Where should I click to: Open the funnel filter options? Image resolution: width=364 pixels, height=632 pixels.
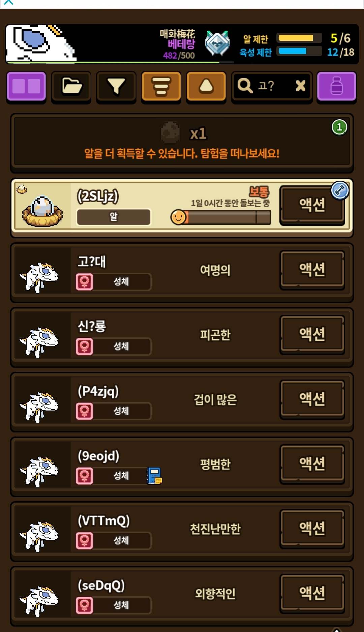pos(116,87)
